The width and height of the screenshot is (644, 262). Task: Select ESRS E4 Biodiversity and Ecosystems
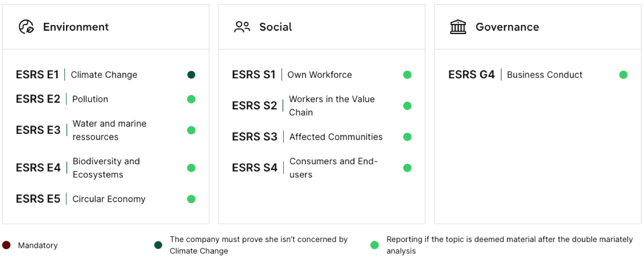tap(105, 168)
